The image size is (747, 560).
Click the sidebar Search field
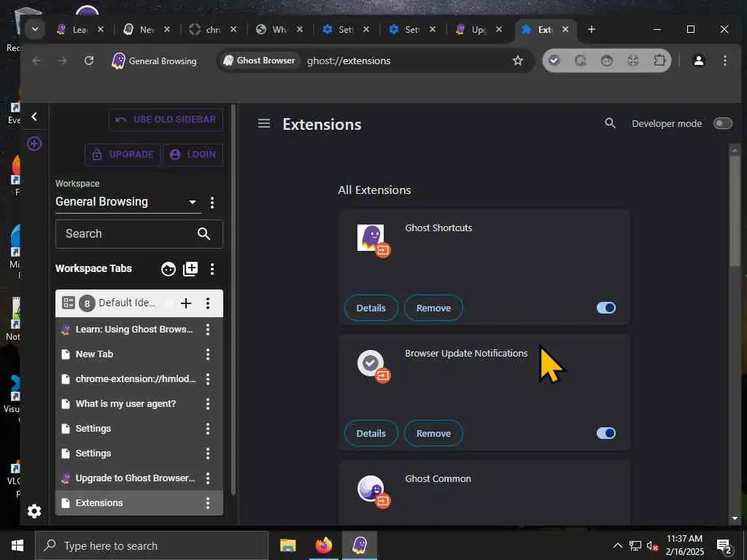coord(139,234)
